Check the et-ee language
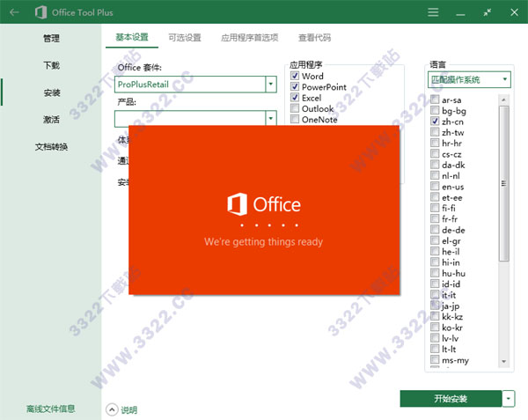 [435, 197]
